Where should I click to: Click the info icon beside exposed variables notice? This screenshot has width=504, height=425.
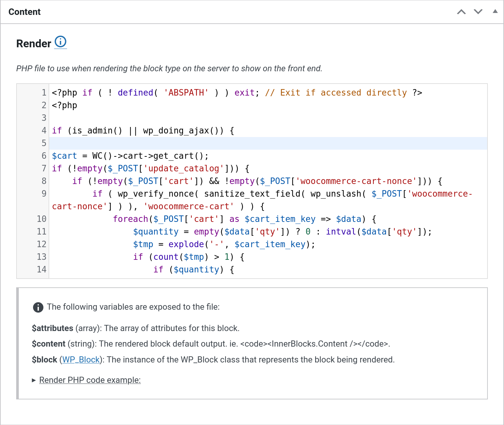point(38,307)
